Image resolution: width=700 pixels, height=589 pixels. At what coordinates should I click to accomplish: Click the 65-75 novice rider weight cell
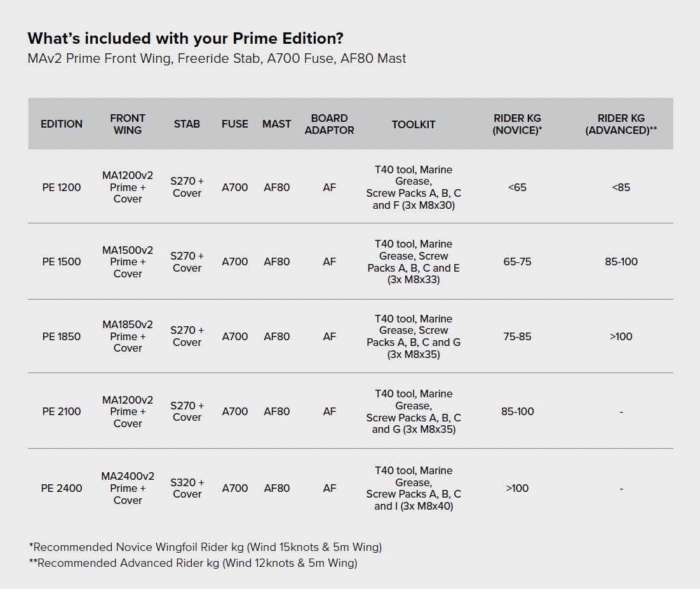pyautogui.click(x=517, y=261)
